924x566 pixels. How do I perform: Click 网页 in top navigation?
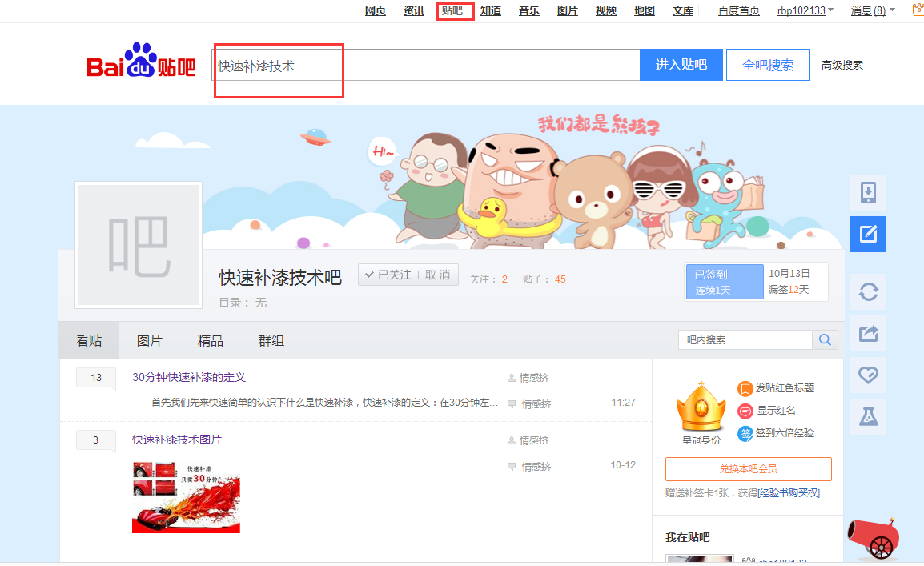(x=376, y=10)
